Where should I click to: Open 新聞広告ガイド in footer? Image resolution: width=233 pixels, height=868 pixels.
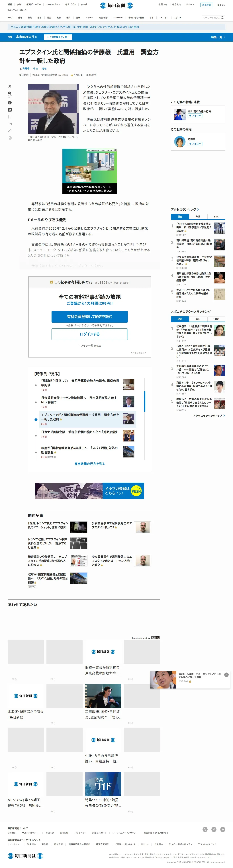[x=99, y=833]
